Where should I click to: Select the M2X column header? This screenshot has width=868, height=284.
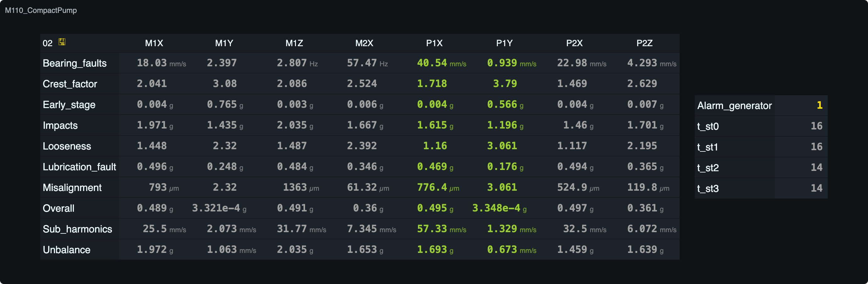click(x=364, y=43)
